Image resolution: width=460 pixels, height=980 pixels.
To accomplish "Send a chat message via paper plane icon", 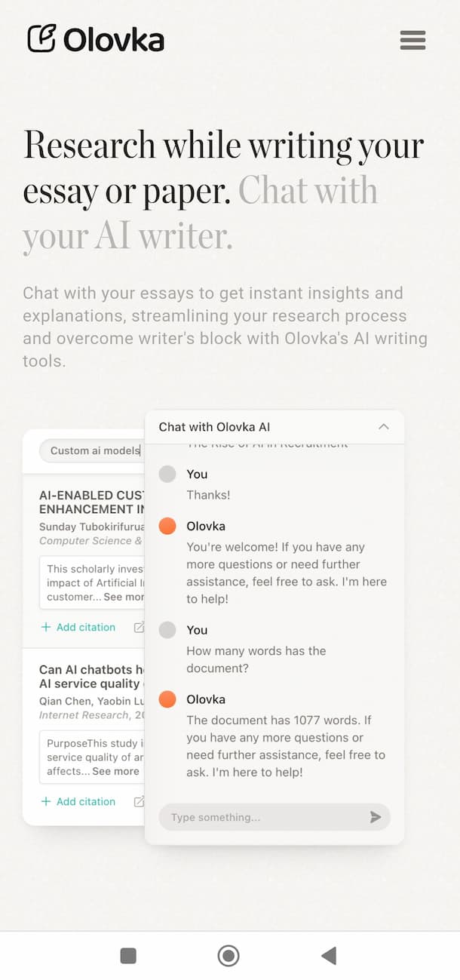I will (x=376, y=816).
